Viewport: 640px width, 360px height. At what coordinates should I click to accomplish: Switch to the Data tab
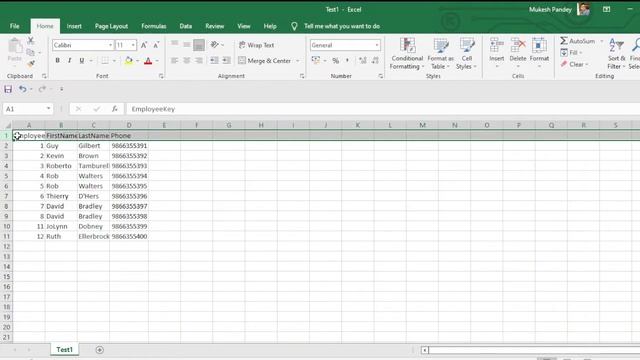click(x=186, y=26)
